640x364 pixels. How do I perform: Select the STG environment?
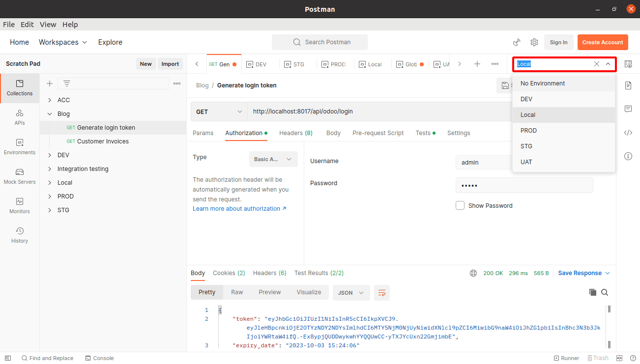[x=564, y=146]
